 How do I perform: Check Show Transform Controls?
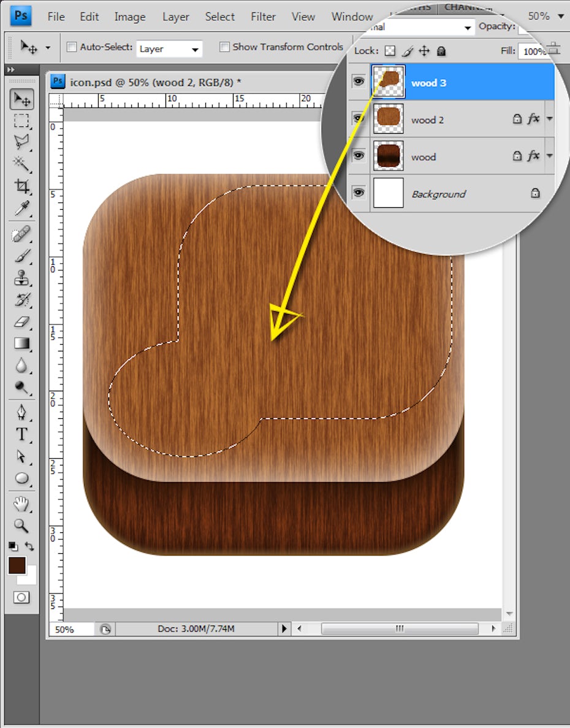point(224,47)
